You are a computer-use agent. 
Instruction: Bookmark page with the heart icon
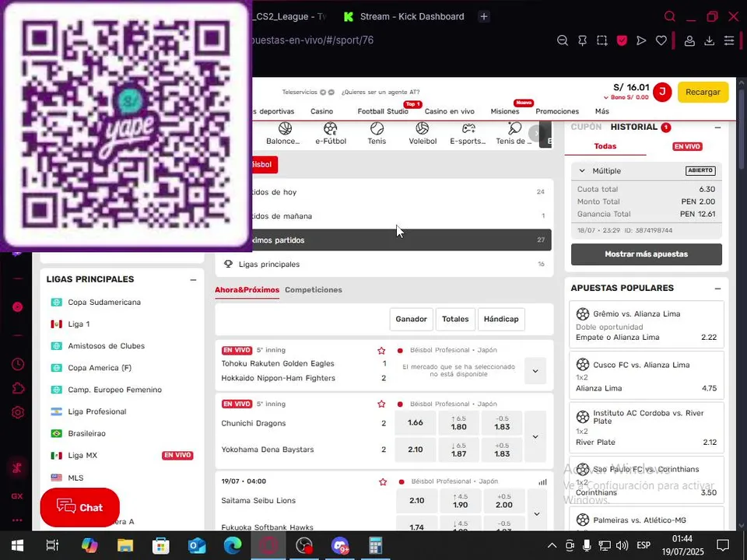tap(661, 40)
